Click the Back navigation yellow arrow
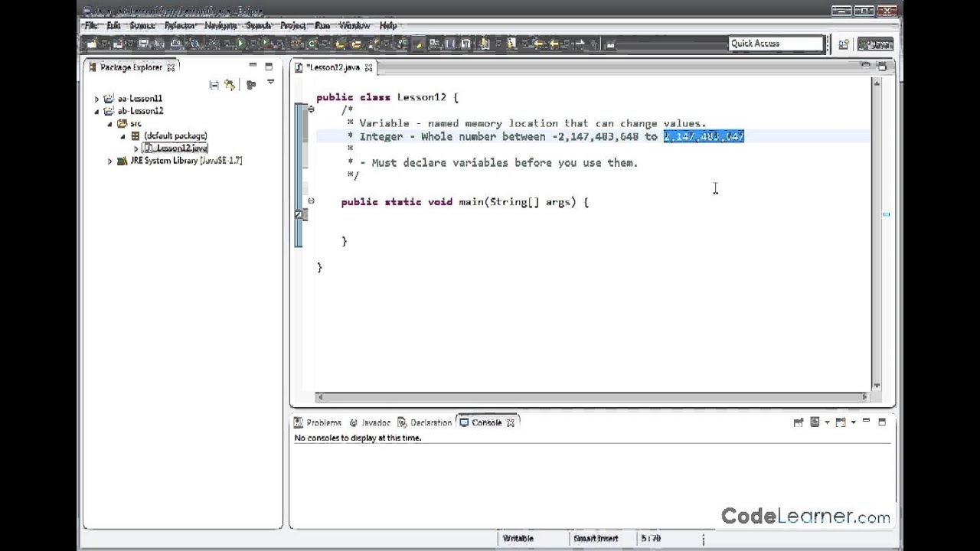 click(x=555, y=44)
